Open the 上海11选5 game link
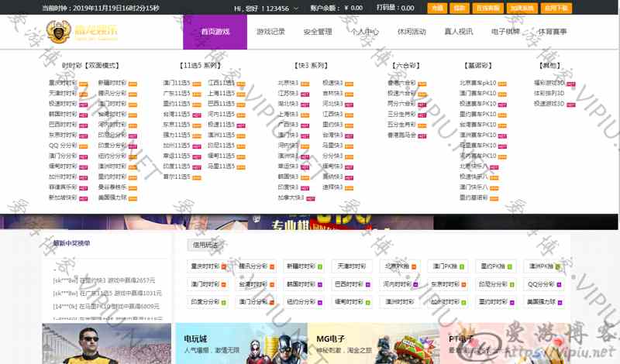The height and width of the screenshot is (364, 620). 222,93
